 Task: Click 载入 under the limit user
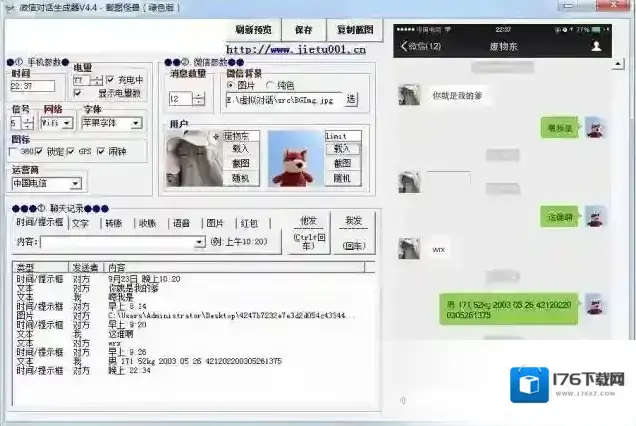pyautogui.click(x=343, y=148)
